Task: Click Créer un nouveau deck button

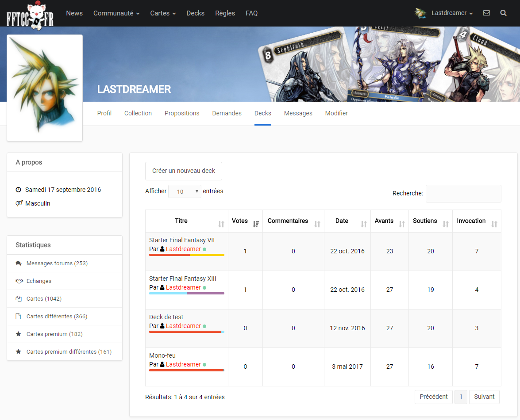Action: pos(183,171)
